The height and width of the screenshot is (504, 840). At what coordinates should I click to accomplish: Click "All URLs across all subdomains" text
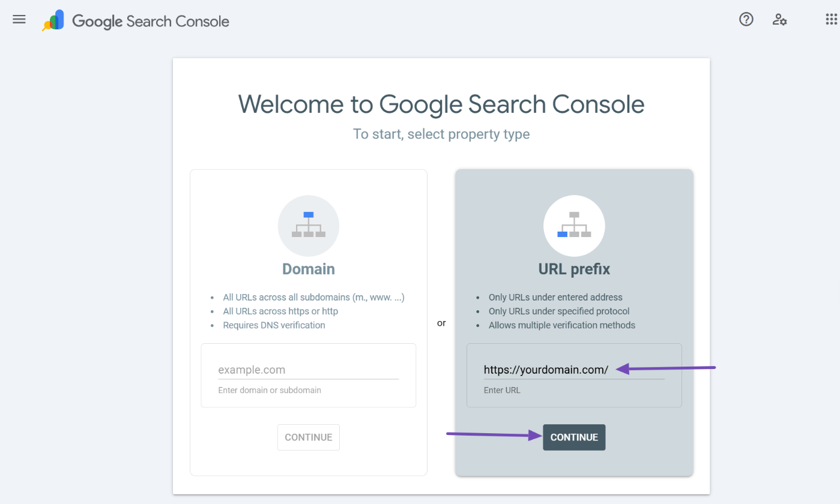[x=313, y=297]
